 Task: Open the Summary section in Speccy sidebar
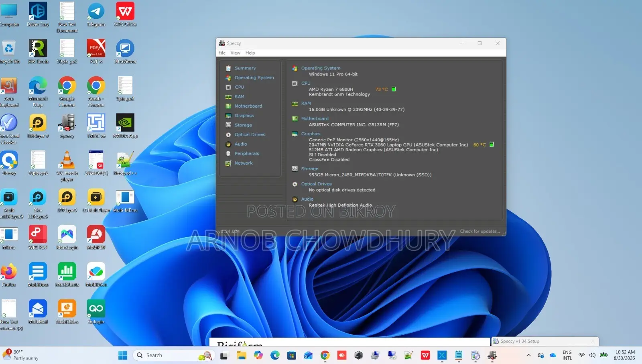(245, 68)
